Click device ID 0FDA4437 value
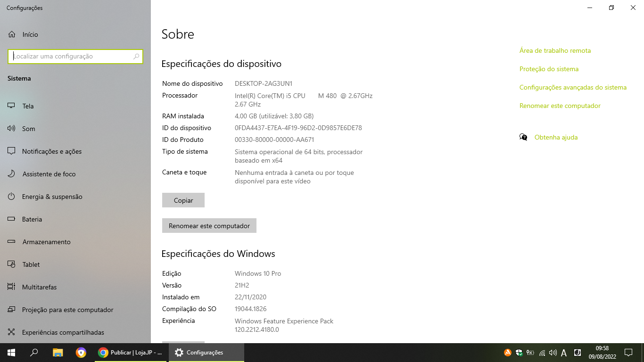 click(x=298, y=128)
